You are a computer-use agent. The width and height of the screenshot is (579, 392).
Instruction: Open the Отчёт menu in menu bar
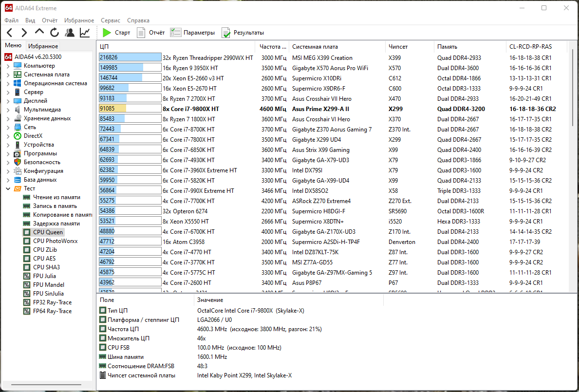point(50,20)
